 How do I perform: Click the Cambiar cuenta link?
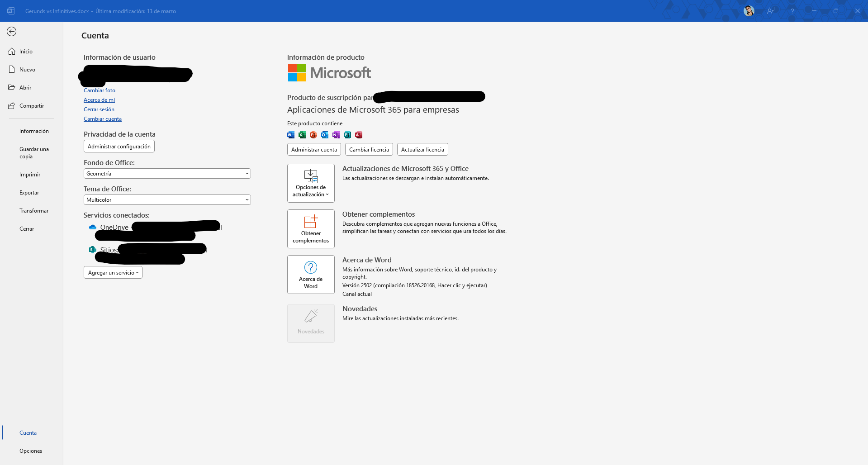point(103,119)
